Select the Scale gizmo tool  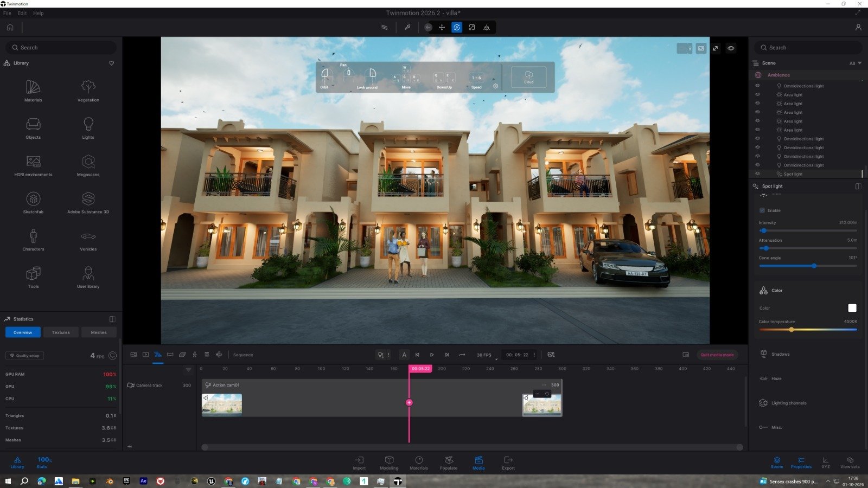point(472,27)
